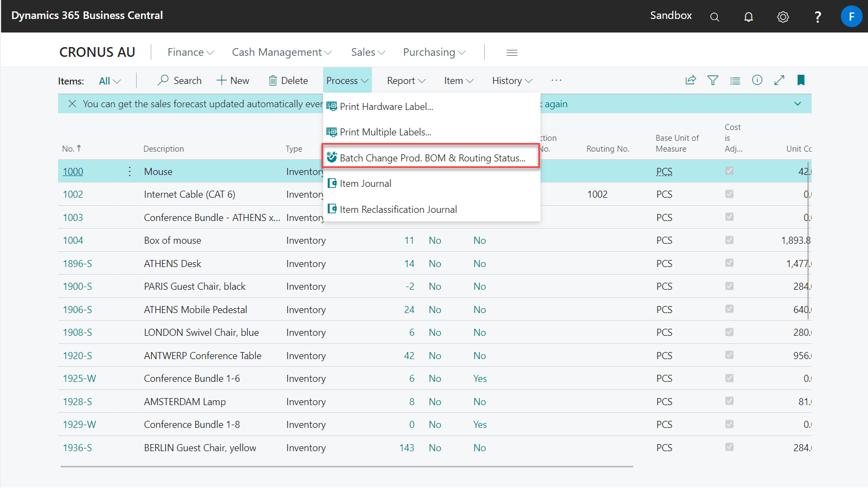Toggle Cost is Adjusted for ATHENS Mobile Pedestal
The image size is (868, 488).
(x=729, y=309)
